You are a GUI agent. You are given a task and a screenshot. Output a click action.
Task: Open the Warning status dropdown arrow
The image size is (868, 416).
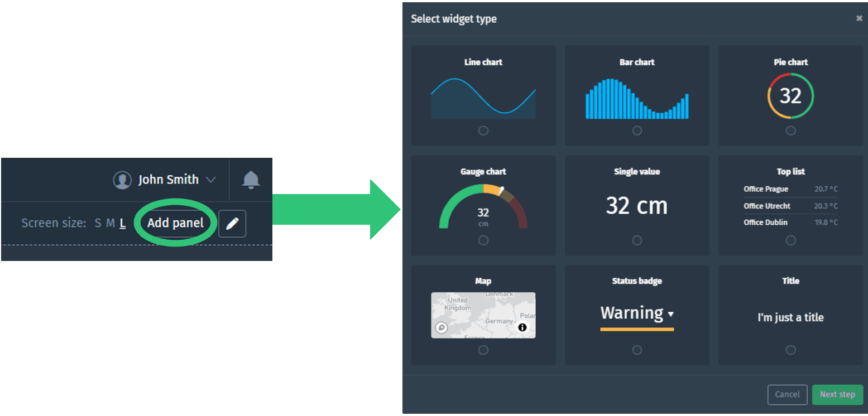(x=670, y=314)
